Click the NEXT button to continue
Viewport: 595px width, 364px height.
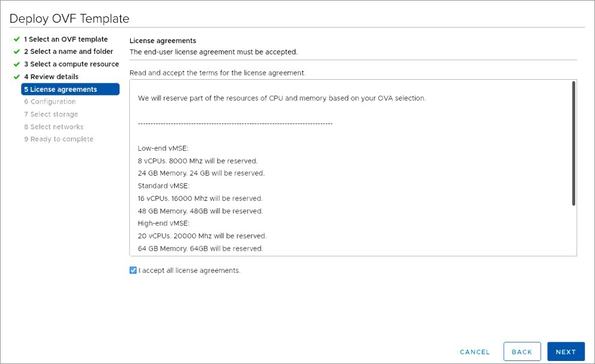566,351
